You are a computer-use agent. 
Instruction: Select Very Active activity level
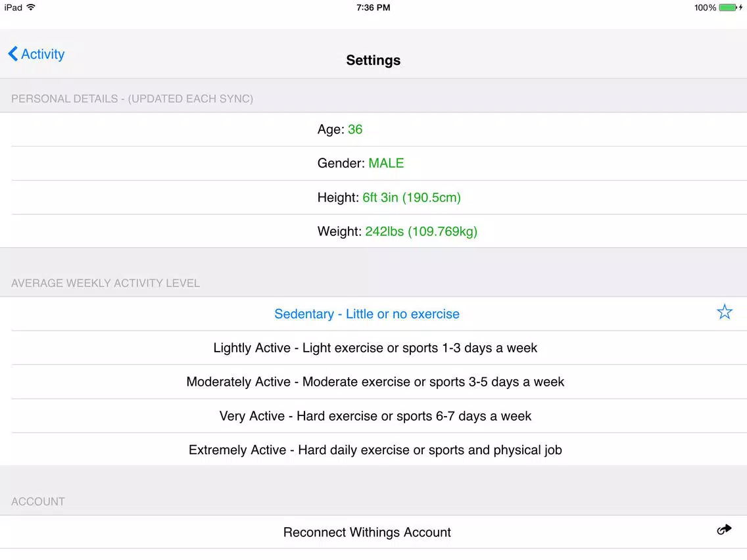coord(373,416)
